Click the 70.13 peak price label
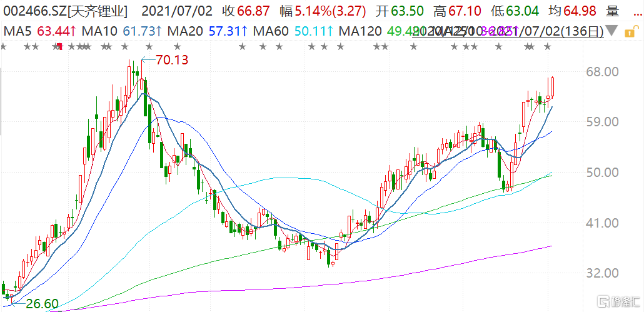 pyautogui.click(x=173, y=61)
